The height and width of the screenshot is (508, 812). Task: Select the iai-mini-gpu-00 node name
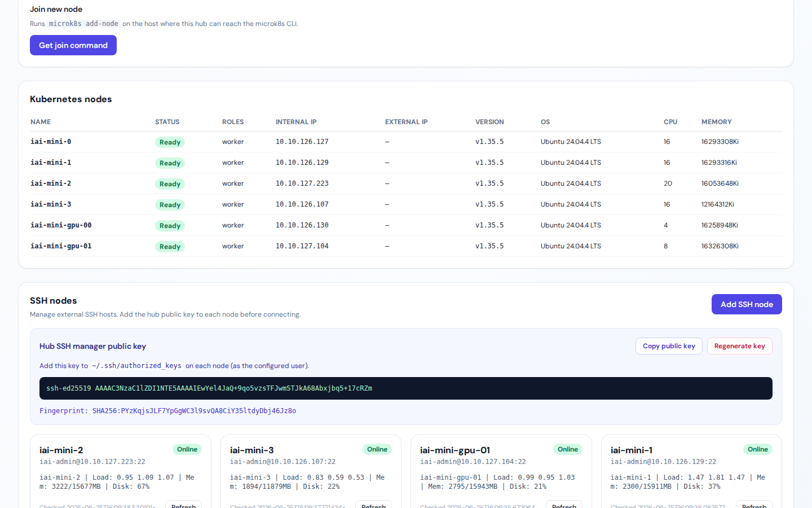[61, 225]
